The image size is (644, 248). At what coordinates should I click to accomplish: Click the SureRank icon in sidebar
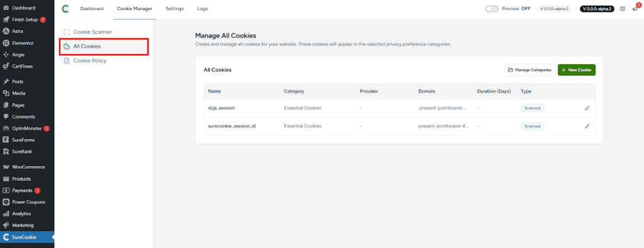tap(6, 151)
